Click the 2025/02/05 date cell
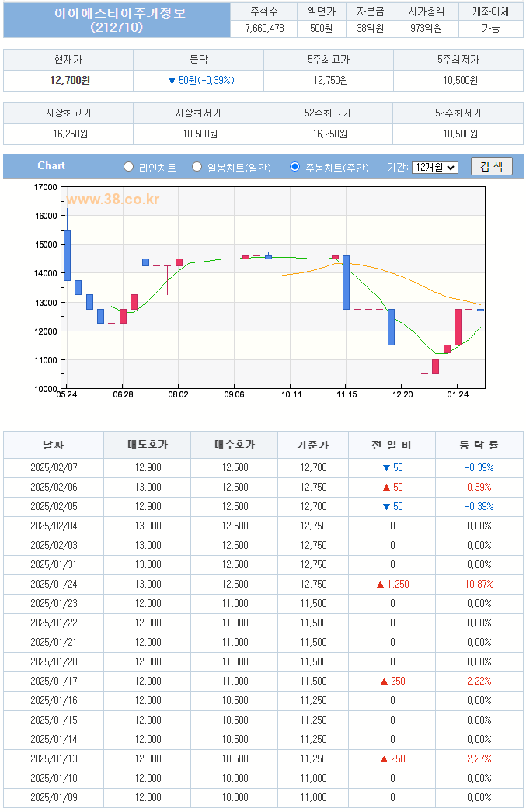This screenshot has width=526, height=812. coord(54,506)
